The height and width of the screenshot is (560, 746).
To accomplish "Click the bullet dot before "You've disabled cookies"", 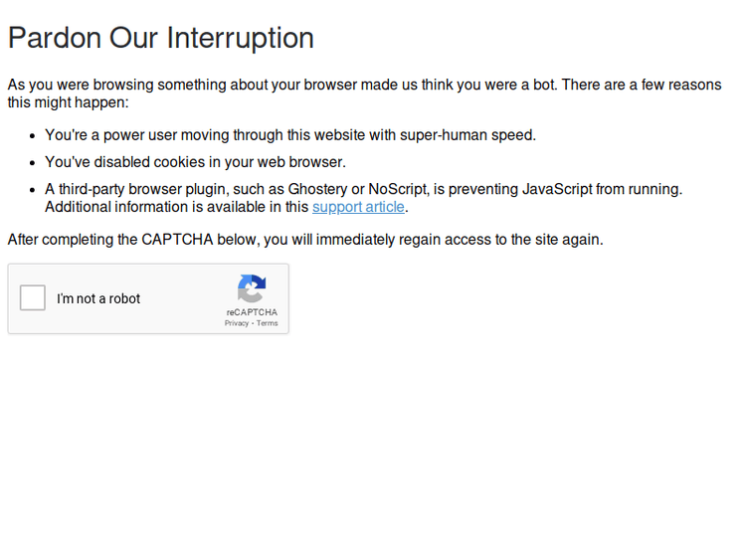I will coord(33,163).
